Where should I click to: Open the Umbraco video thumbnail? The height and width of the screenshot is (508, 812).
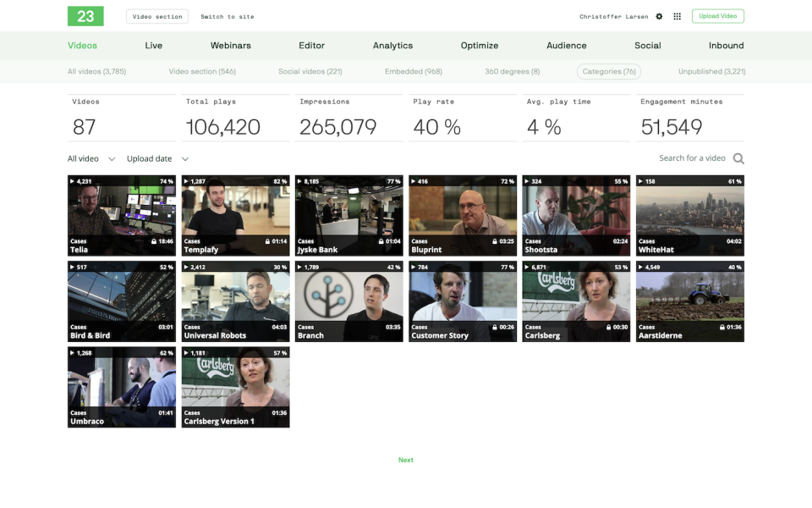[x=122, y=387]
